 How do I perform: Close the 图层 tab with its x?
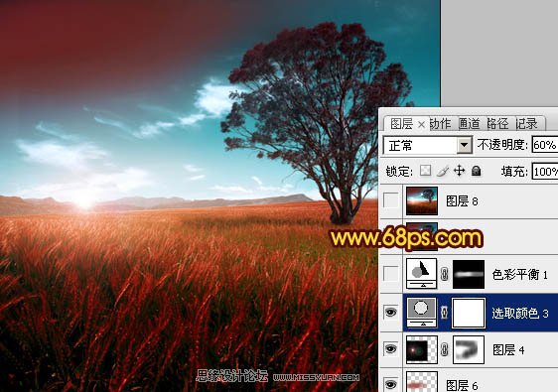coord(421,124)
